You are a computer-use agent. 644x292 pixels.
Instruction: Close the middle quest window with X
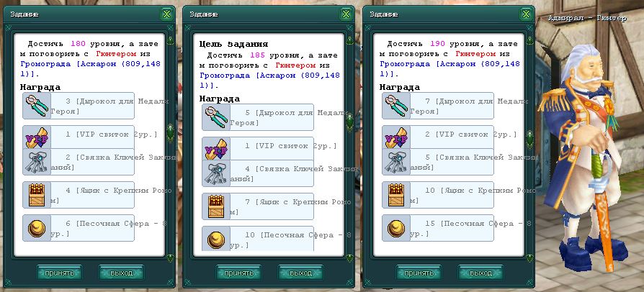(346, 14)
